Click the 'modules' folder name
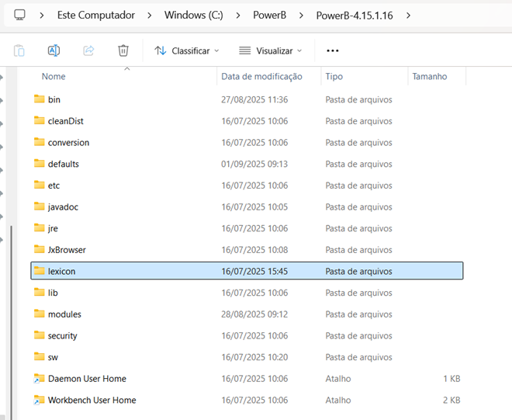 64,314
